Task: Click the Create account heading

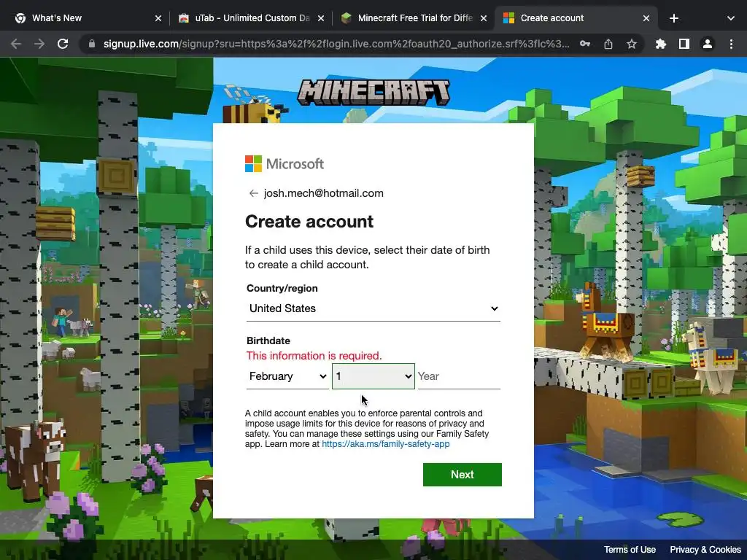Action: [309, 222]
